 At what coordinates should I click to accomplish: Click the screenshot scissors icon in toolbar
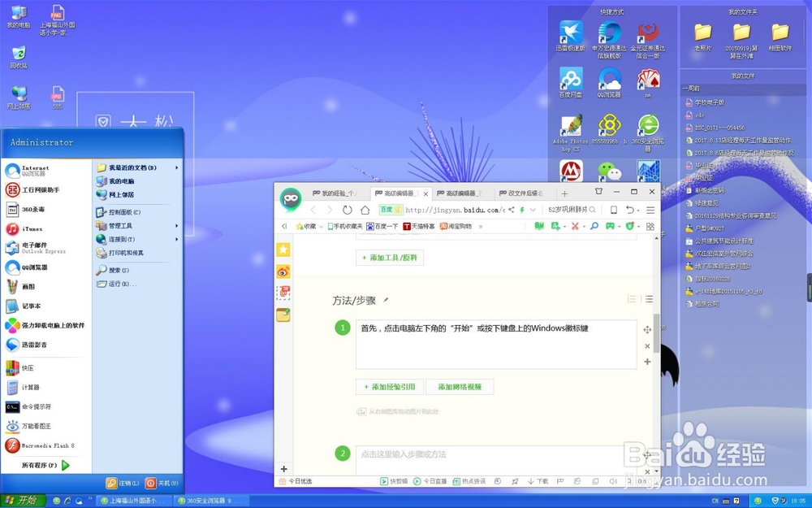pyautogui.click(x=575, y=226)
